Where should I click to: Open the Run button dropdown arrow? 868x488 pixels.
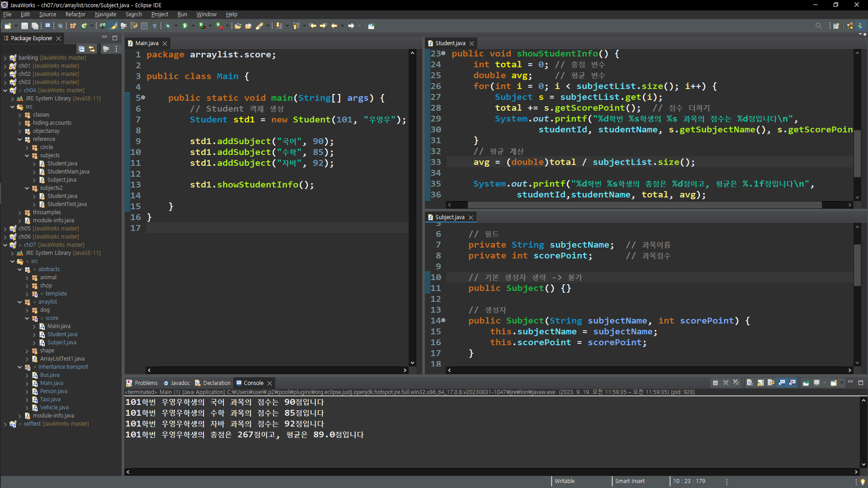[193, 26]
